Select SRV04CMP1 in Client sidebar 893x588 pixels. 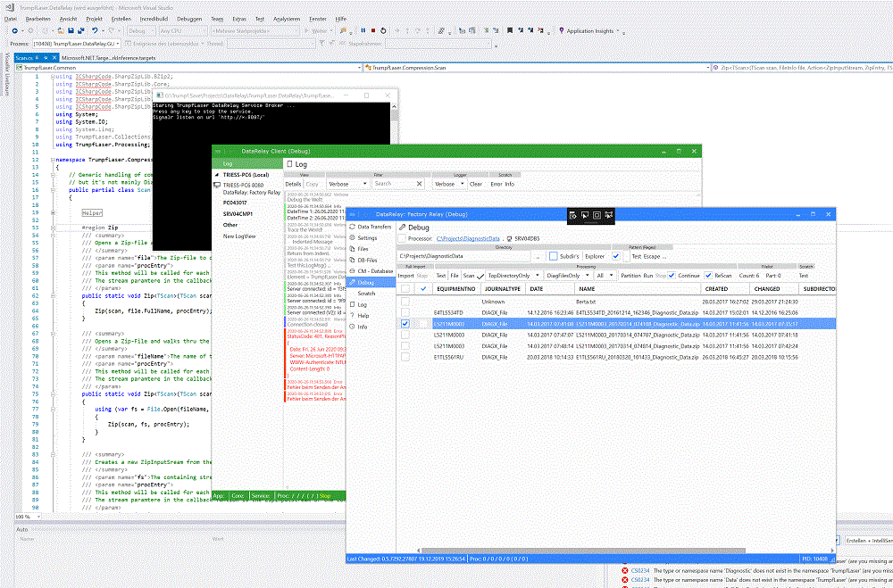[238, 214]
